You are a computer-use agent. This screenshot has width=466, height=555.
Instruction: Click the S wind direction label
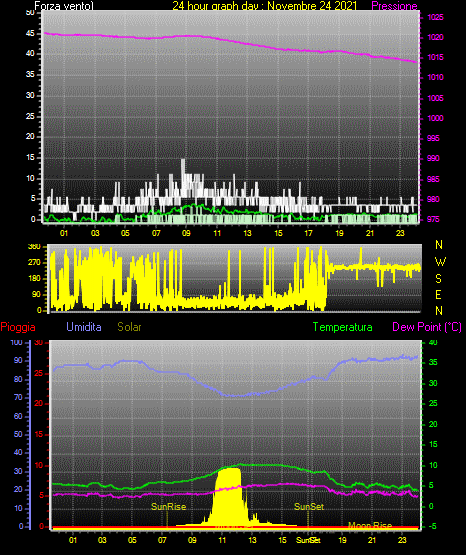coord(438,279)
